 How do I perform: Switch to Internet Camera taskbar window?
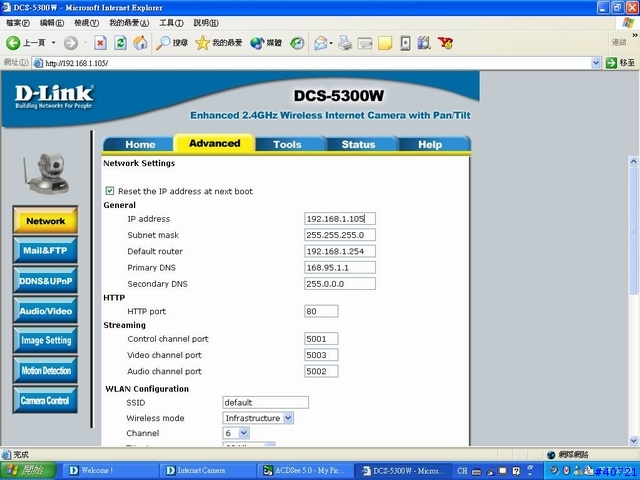[x=208, y=470]
